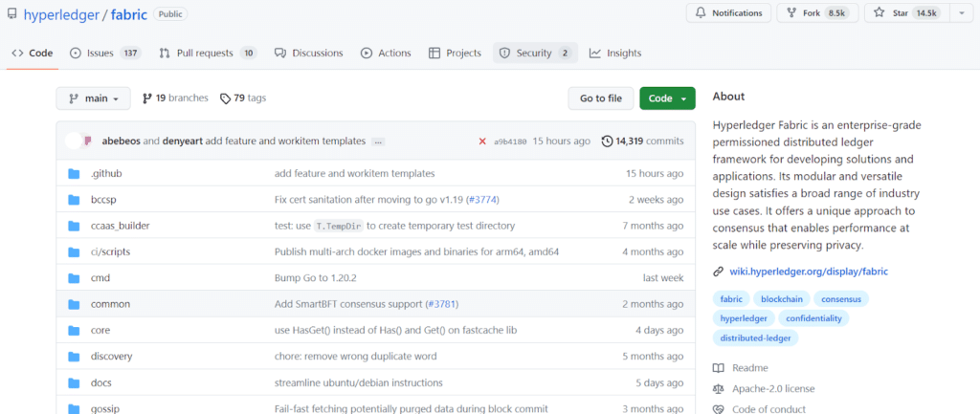The image size is (980, 414).
Task: Open the main branch dropdown
Action: [x=93, y=98]
